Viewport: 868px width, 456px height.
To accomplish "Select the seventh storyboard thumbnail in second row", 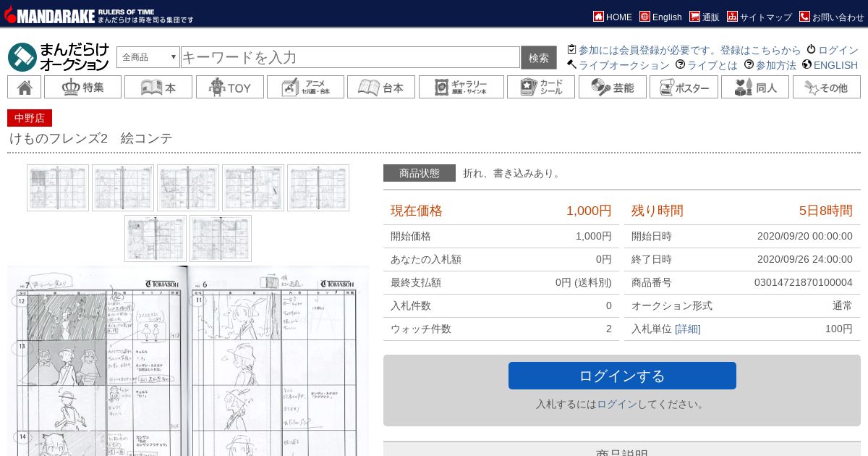I will (221, 238).
